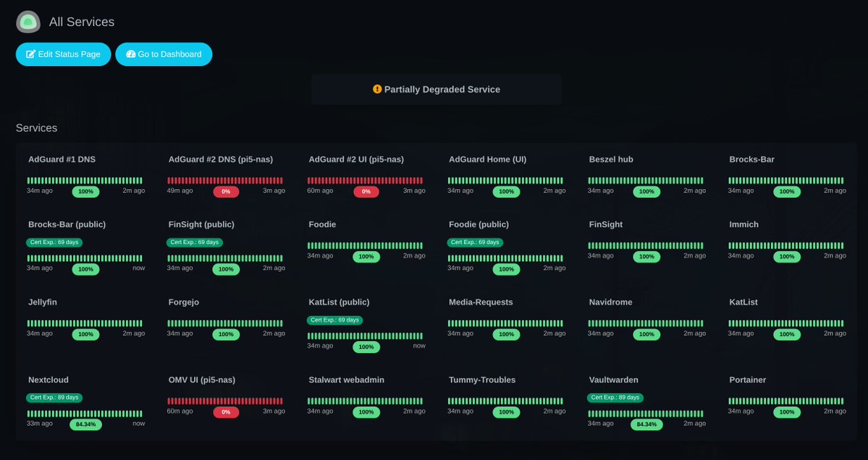The image size is (868, 460).
Task: Click Vaultwarden's 84.34% uptime badge
Action: (x=646, y=425)
